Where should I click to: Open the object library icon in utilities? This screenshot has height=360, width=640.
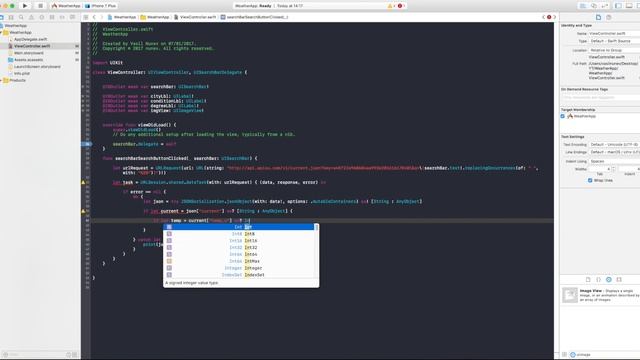point(609,280)
